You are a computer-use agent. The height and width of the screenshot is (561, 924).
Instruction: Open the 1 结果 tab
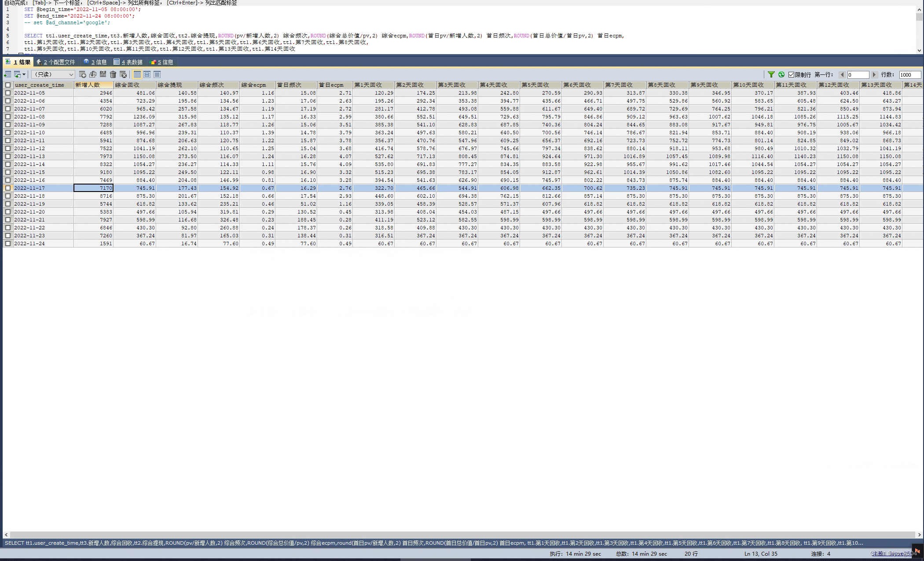pos(18,62)
